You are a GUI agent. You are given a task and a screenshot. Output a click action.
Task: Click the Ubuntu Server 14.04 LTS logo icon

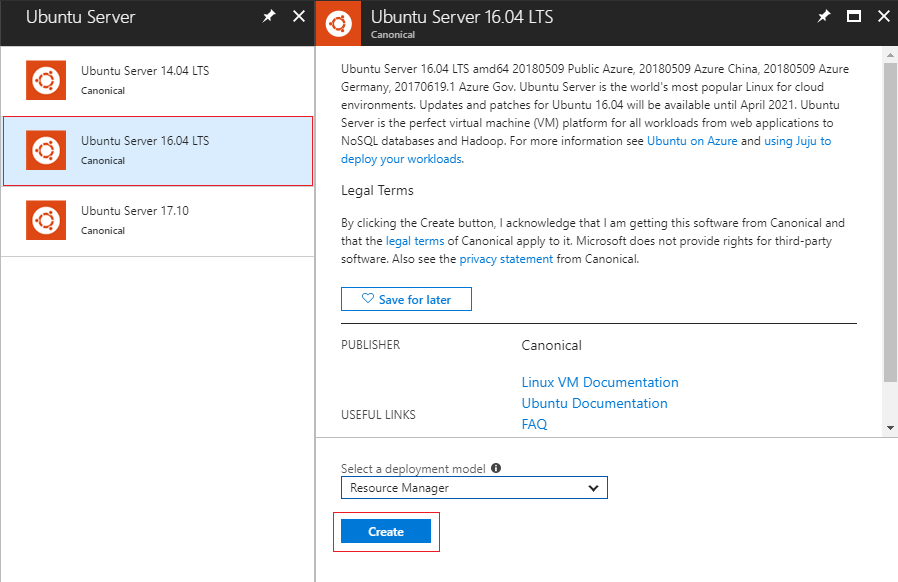click(x=45, y=80)
